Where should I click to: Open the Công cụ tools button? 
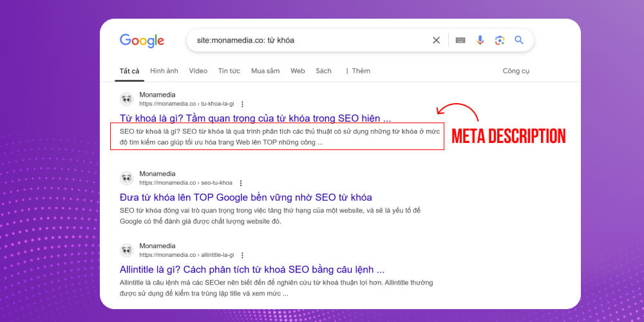point(516,71)
